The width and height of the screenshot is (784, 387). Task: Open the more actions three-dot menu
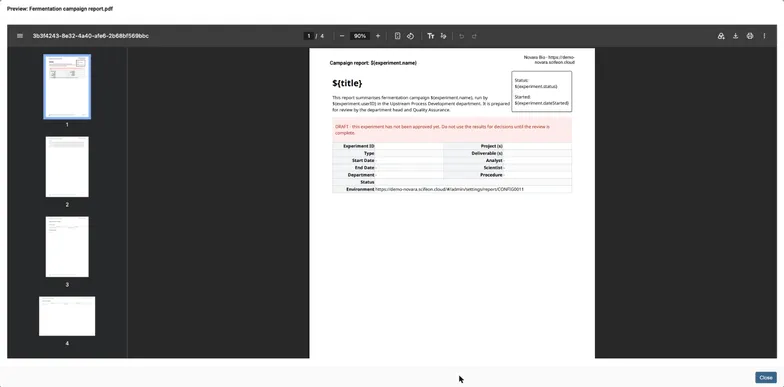click(x=764, y=36)
